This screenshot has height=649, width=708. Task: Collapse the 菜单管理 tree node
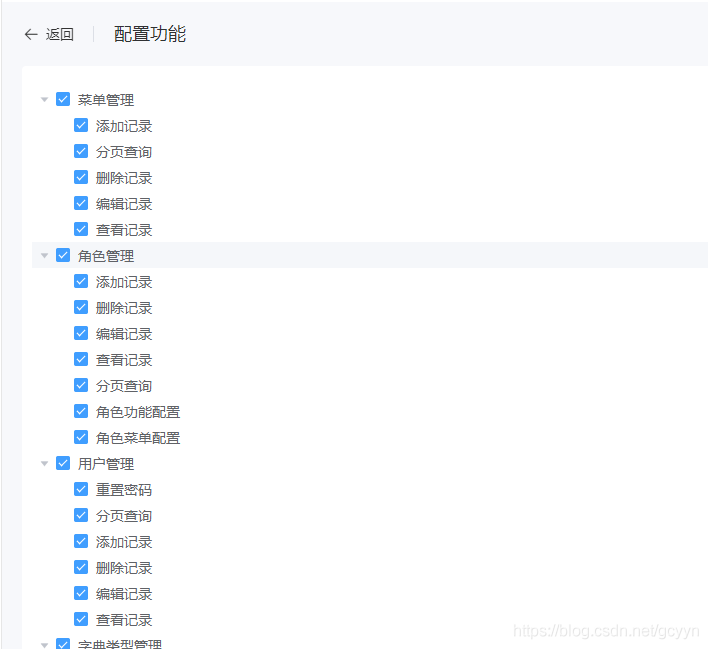[44, 99]
